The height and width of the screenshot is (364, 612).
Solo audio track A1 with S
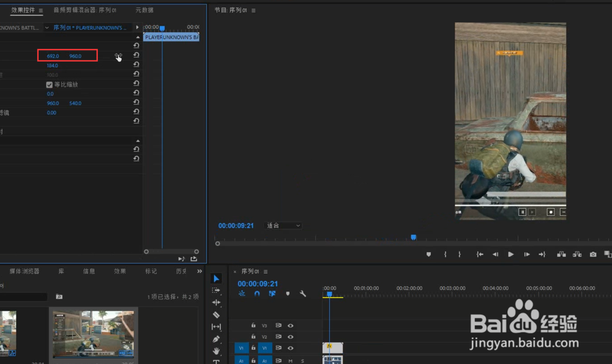[x=302, y=361]
